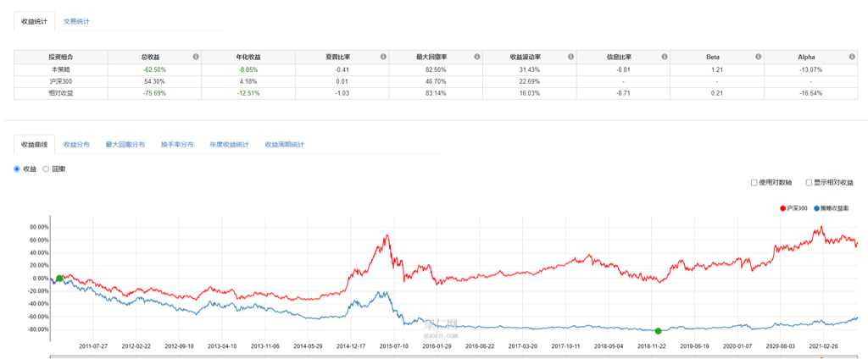868x359 pixels.
Task: Click the info icon beside 总收益
Action: coord(196,57)
